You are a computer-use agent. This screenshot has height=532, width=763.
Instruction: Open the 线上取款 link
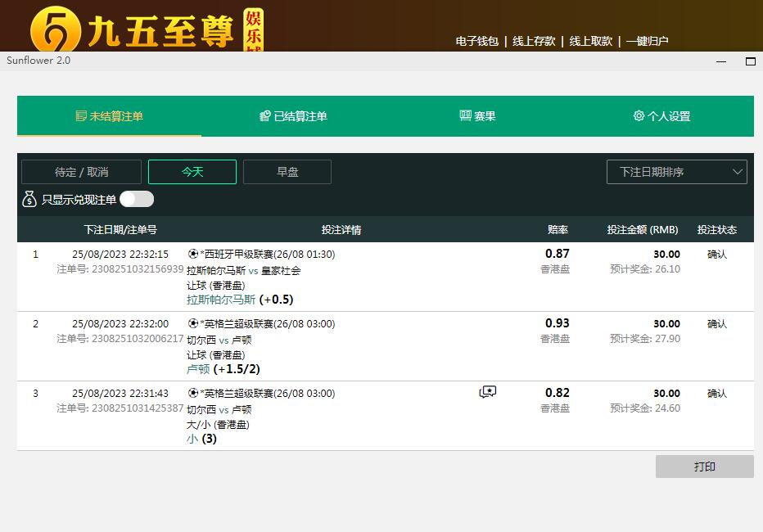click(x=591, y=42)
